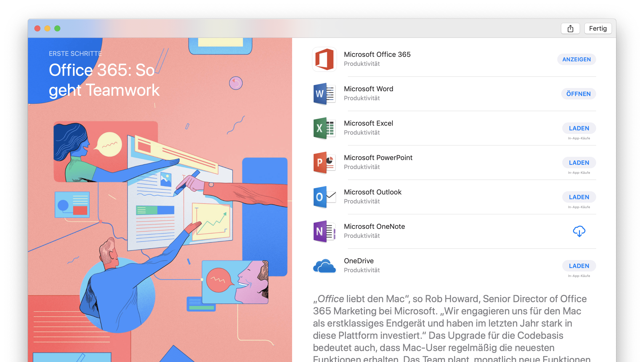The image size is (644, 362).
Task: Select the Microsoft OneNote title text
Action: click(x=374, y=227)
